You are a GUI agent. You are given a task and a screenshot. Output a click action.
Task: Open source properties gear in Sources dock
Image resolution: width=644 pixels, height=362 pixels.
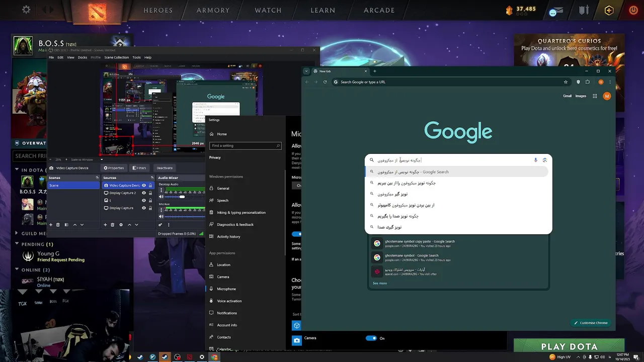121,225
